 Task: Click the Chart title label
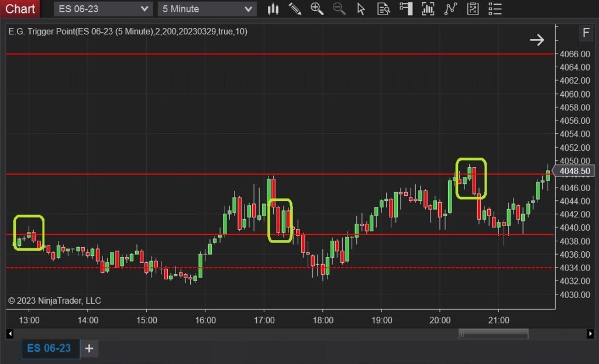coord(20,9)
